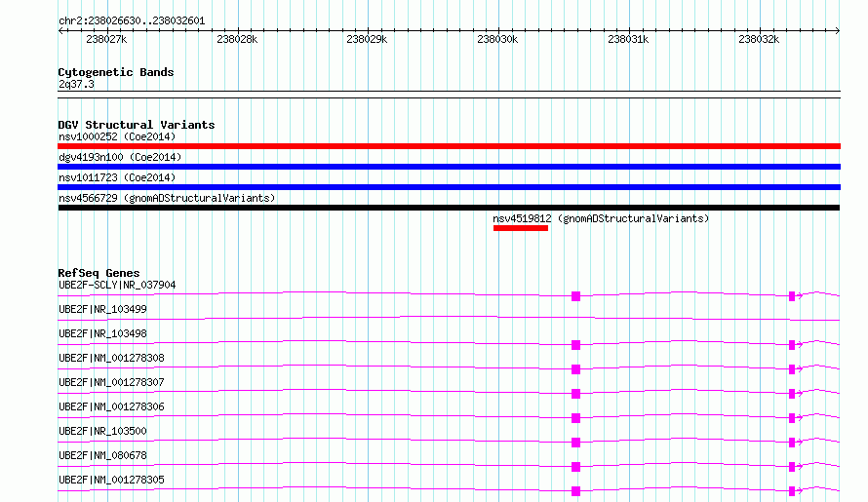The image size is (868, 502).
Task: Open the nsv1011723 (Coe2014) label
Action: [117, 177]
